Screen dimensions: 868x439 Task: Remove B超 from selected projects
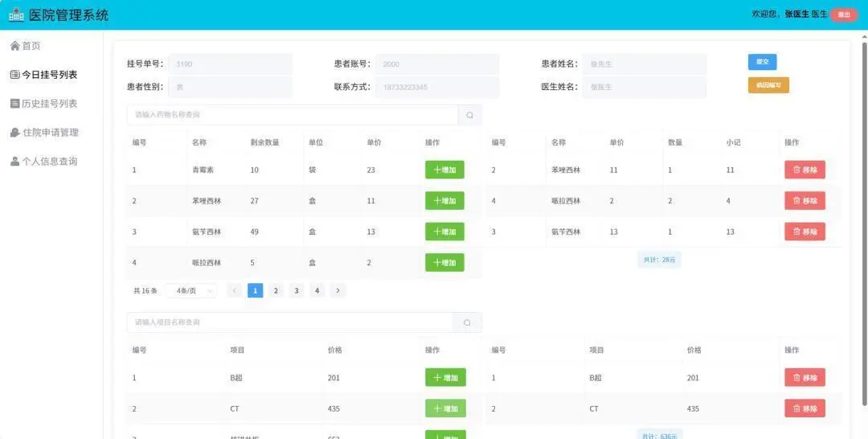tap(805, 378)
